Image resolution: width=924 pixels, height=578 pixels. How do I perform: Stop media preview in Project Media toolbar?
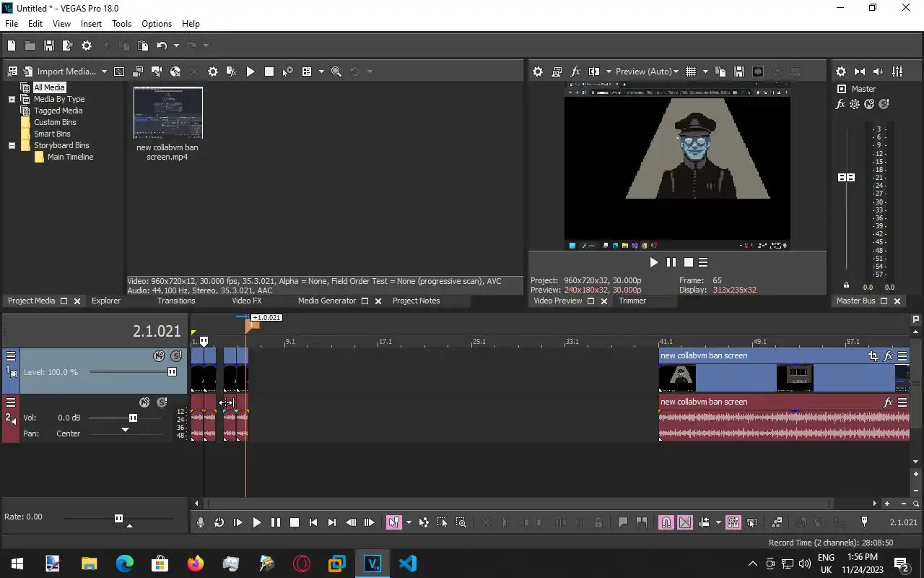coord(269,72)
